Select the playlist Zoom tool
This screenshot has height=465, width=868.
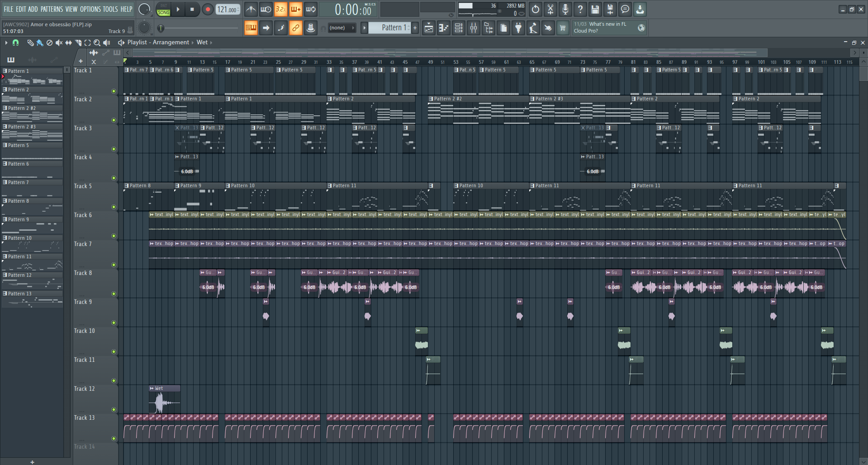pos(97,43)
